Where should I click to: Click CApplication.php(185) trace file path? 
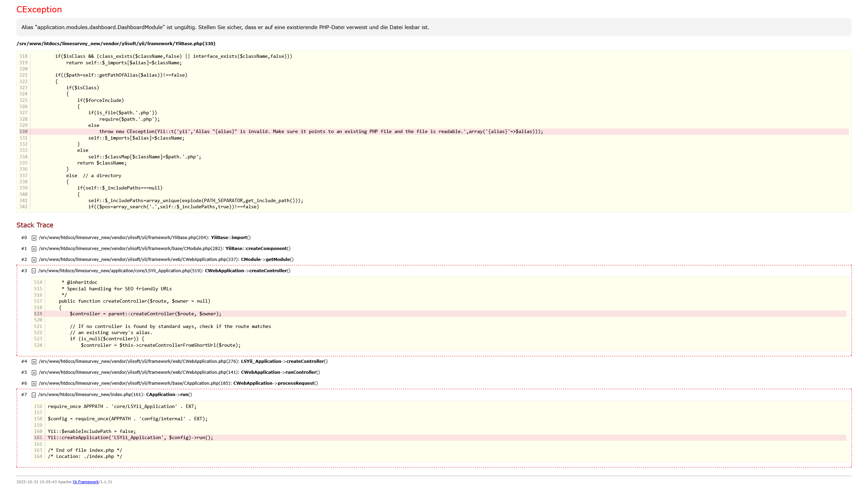point(135,383)
